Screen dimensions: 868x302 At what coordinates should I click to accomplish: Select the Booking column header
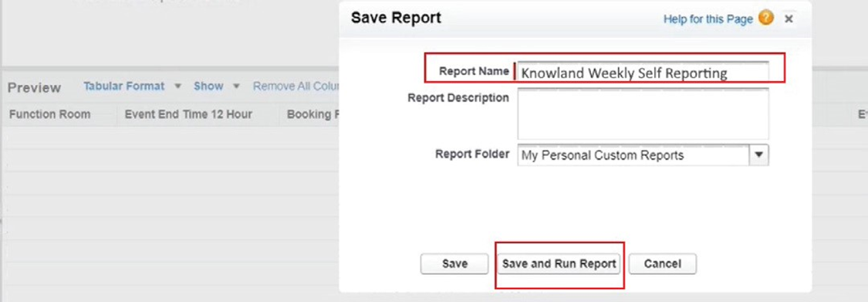(312, 114)
